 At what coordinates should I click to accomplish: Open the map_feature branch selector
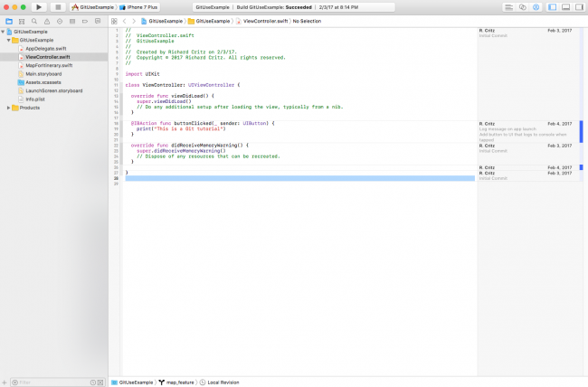click(x=176, y=382)
